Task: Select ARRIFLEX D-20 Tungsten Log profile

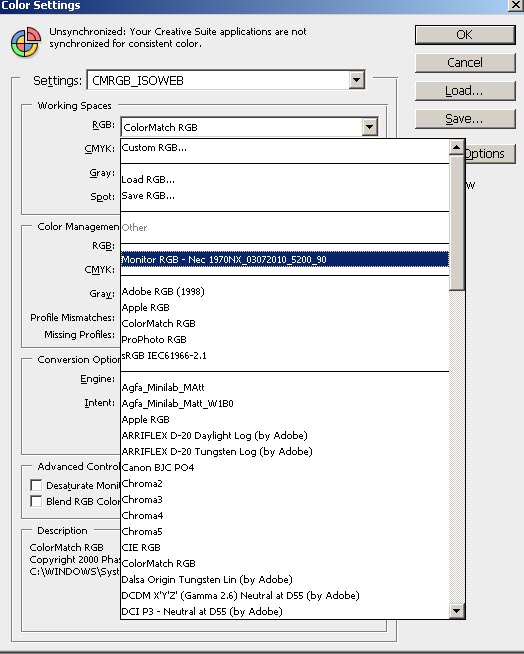Action: coord(285,451)
